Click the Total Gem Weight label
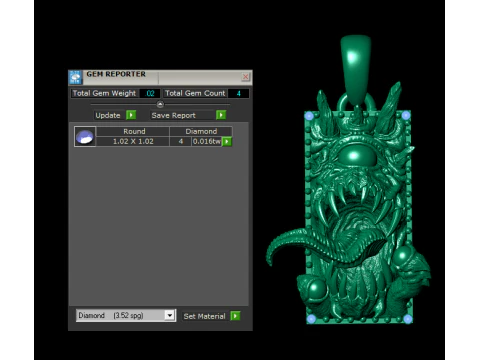The image size is (480, 360). pyautogui.click(x=104, y=93)
